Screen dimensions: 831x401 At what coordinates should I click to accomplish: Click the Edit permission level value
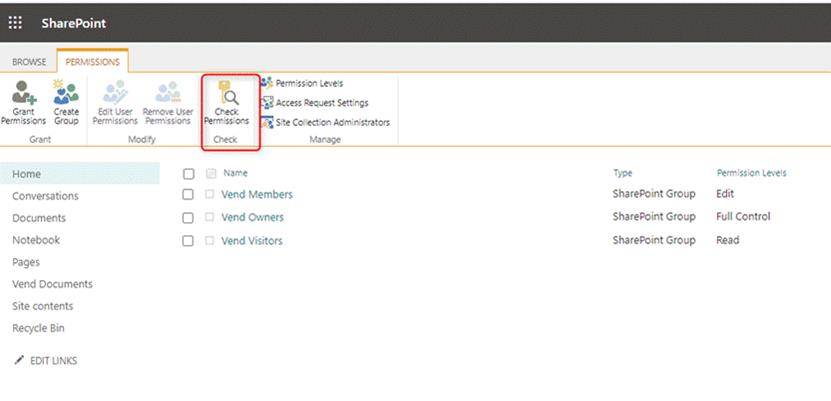coord(725,194)
